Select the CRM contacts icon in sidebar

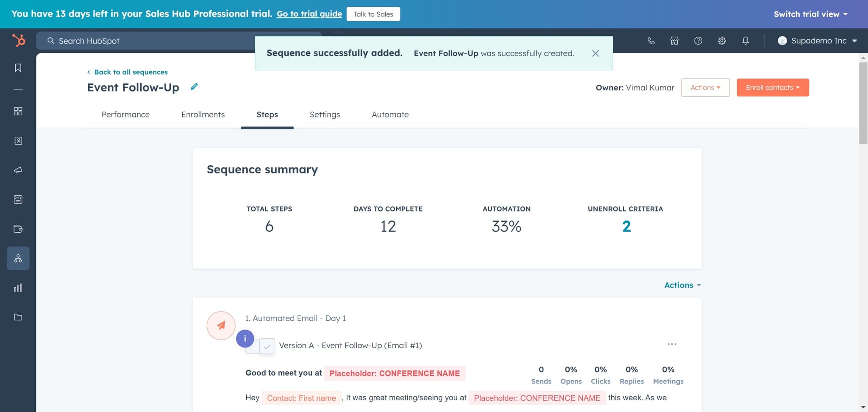coord(18,141)
